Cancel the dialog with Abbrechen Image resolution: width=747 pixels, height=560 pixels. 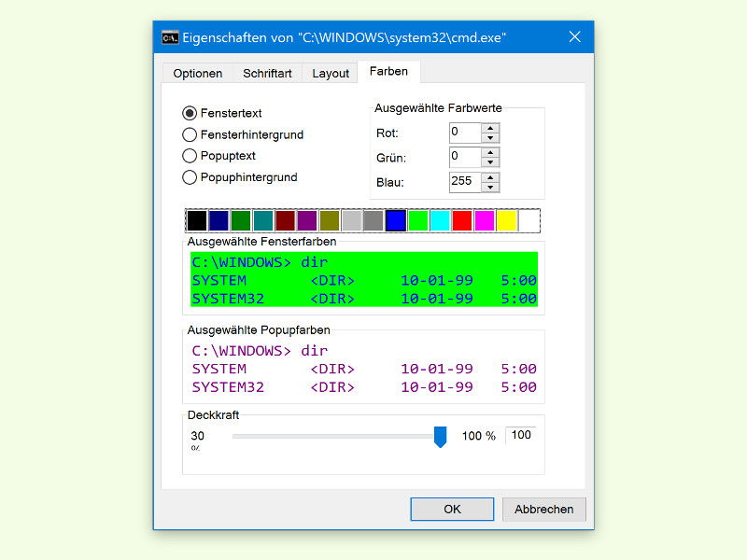click(x=544, y=509)
